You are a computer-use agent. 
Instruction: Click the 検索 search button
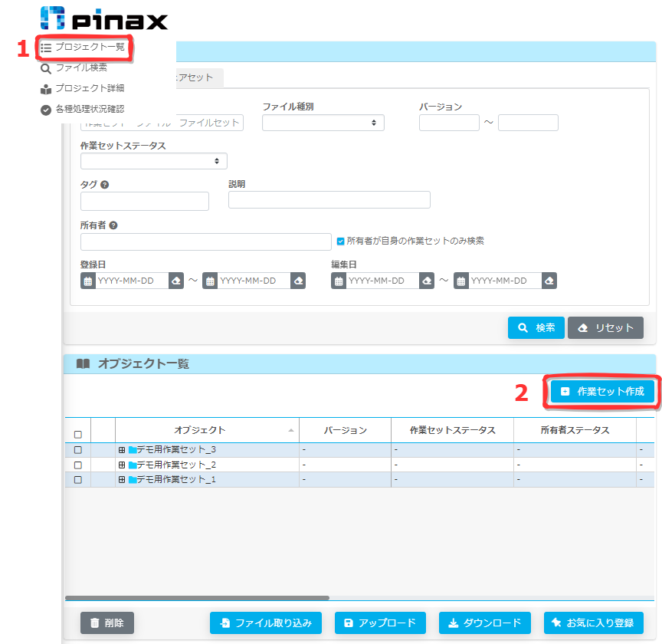tap(536, 328)
